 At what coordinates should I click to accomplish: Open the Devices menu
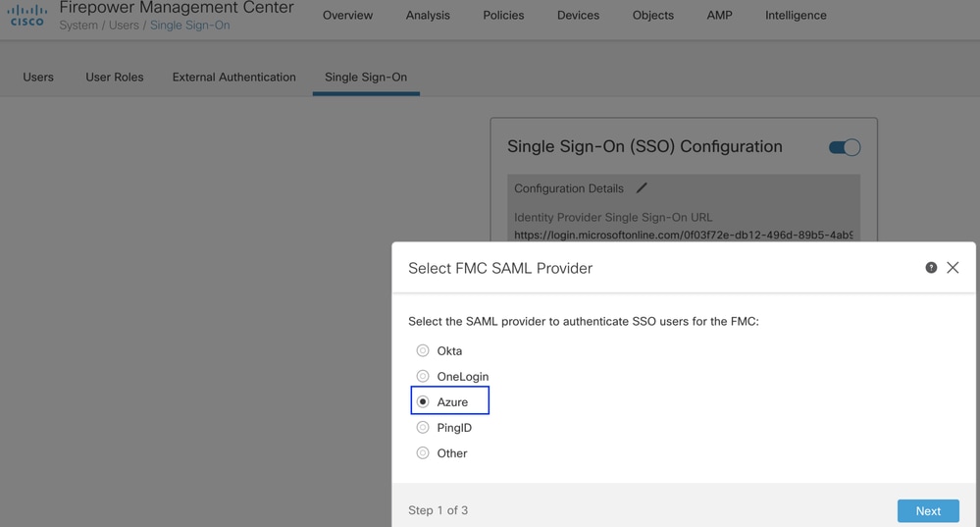point(578,15)
